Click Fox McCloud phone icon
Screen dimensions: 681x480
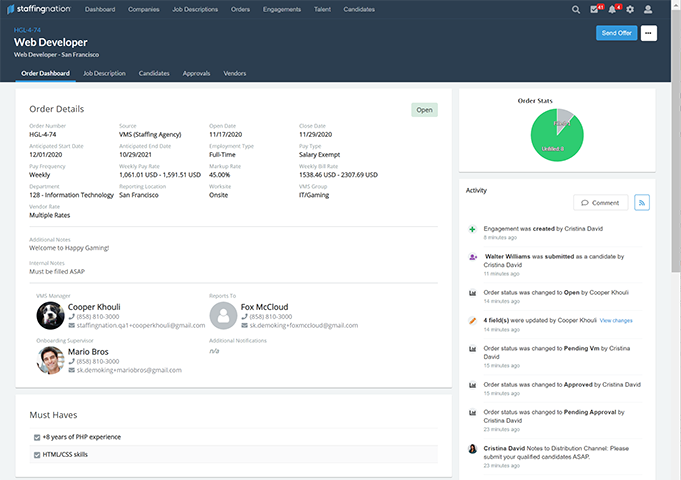click(x=245, y=317)
